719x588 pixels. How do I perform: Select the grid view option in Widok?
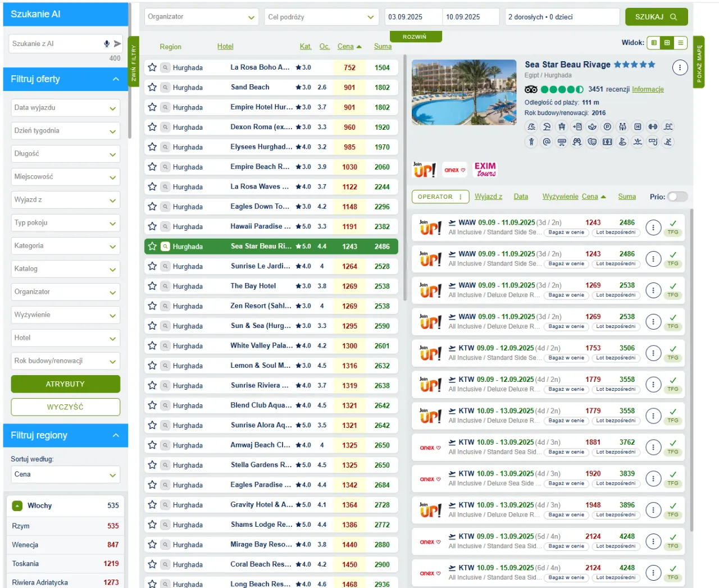tap(667, 43)
